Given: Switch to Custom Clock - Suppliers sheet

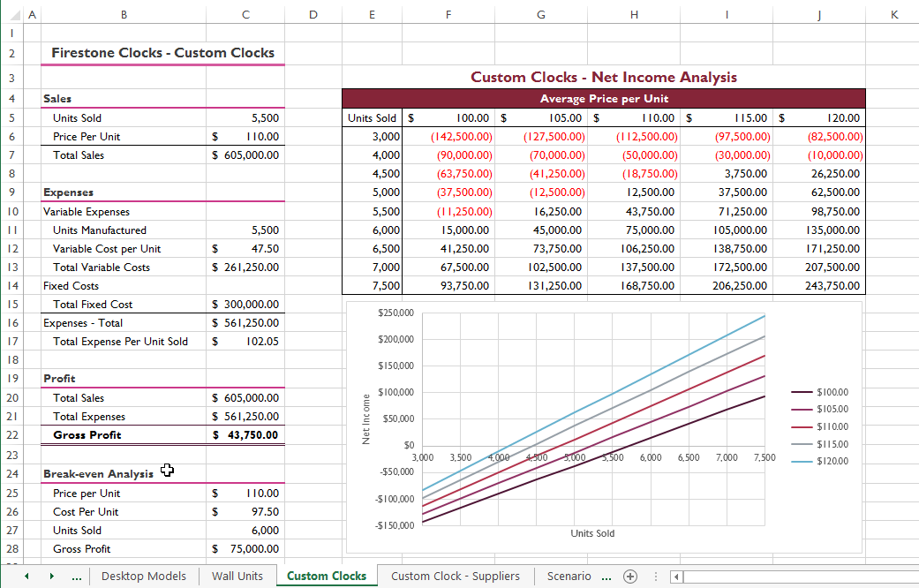Looking at the screenshot, I should click(455, 576).
